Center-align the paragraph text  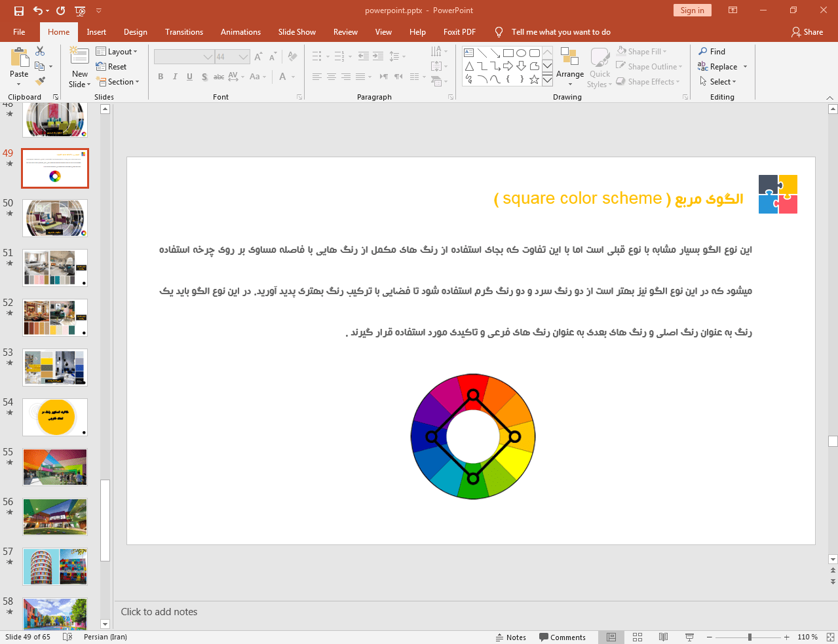pyautogui.click(x=332, y=77)
